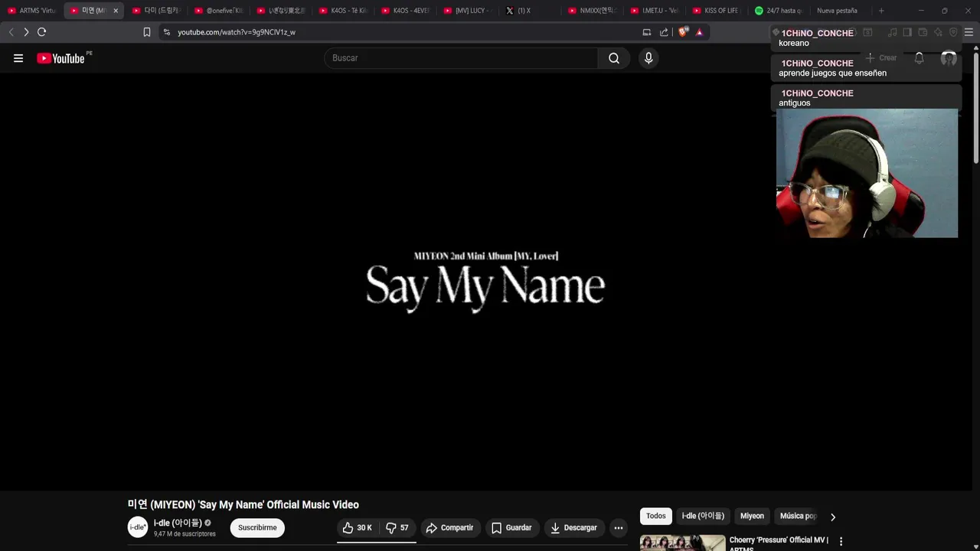
Task: Switch to the [MV] LUCY tab
Action: pos(468,11)
